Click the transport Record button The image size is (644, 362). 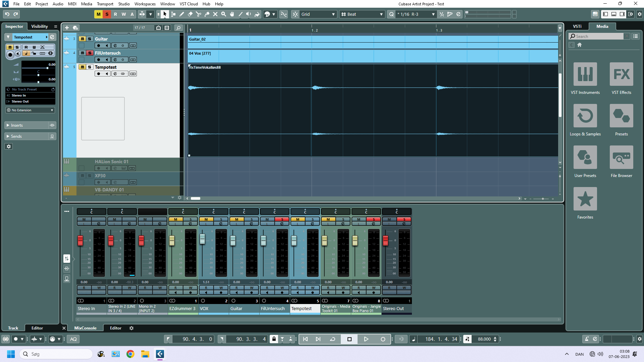click(383, 339)
